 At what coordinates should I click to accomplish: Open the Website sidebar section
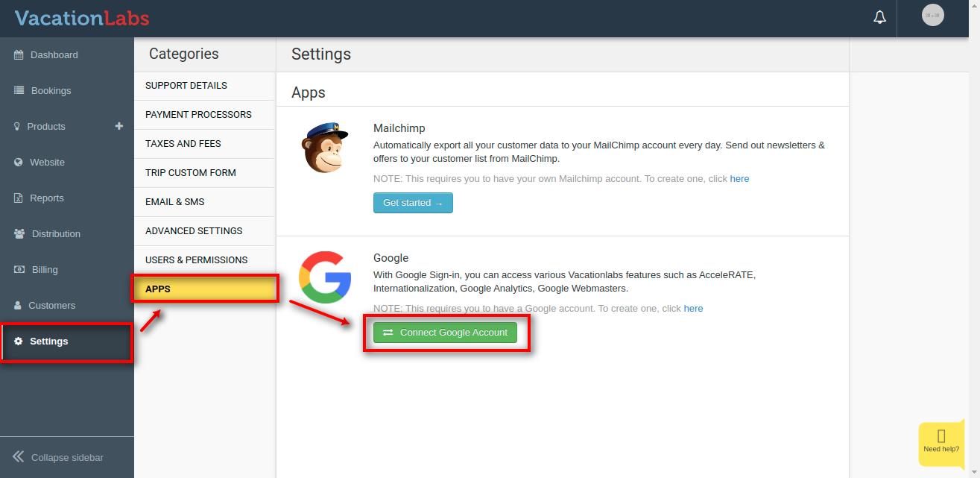click(47, 163)
